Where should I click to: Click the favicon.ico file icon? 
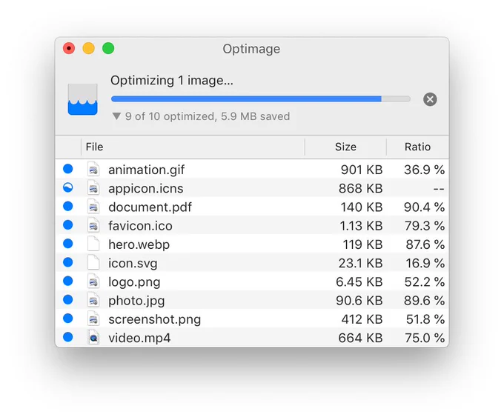point(93,226)
